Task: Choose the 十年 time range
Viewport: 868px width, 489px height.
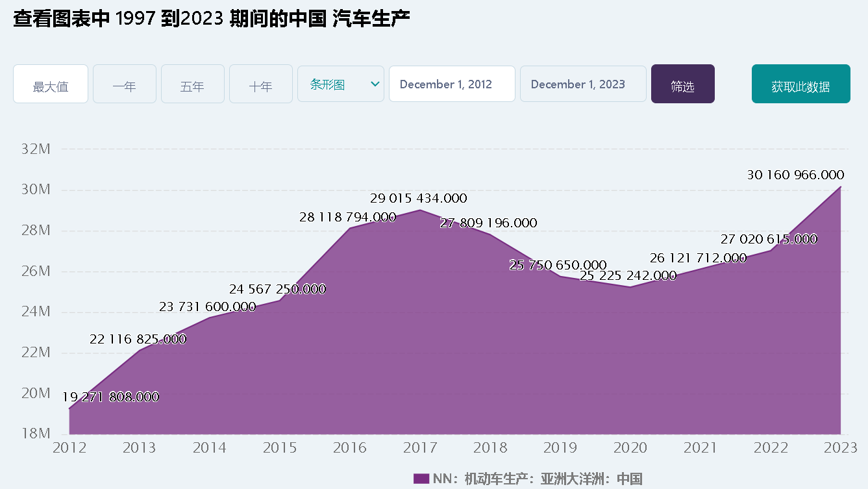Action: coord(260,84)
